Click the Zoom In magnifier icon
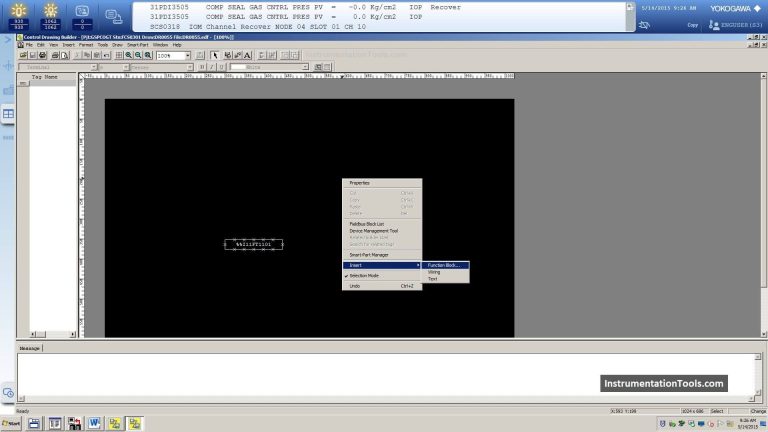The width and height of the screenshot is (768, 432). click(128, 55)
